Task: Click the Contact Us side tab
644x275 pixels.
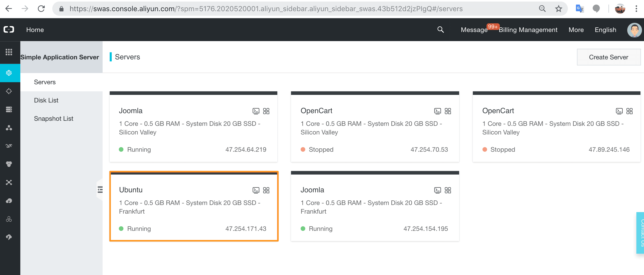Action: click(x=640, y=233)
